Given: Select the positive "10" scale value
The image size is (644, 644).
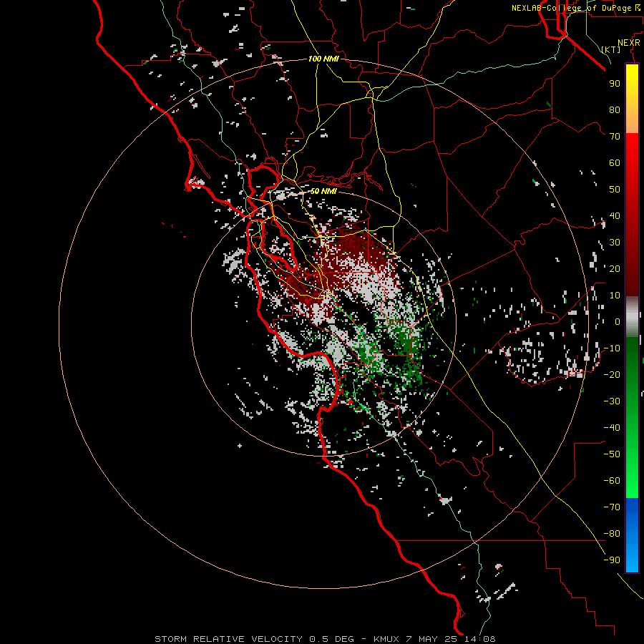Looking at the screenshot, I should (x=615, y=296).
